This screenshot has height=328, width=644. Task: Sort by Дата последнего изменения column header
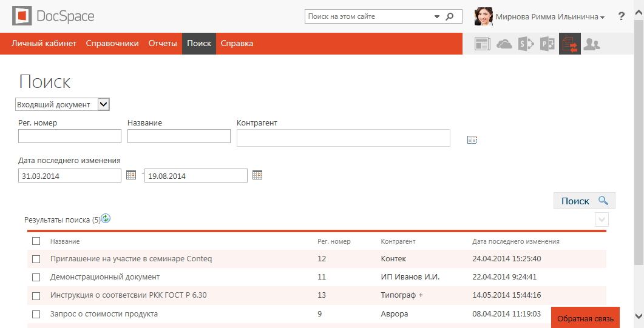pos(516,241)
